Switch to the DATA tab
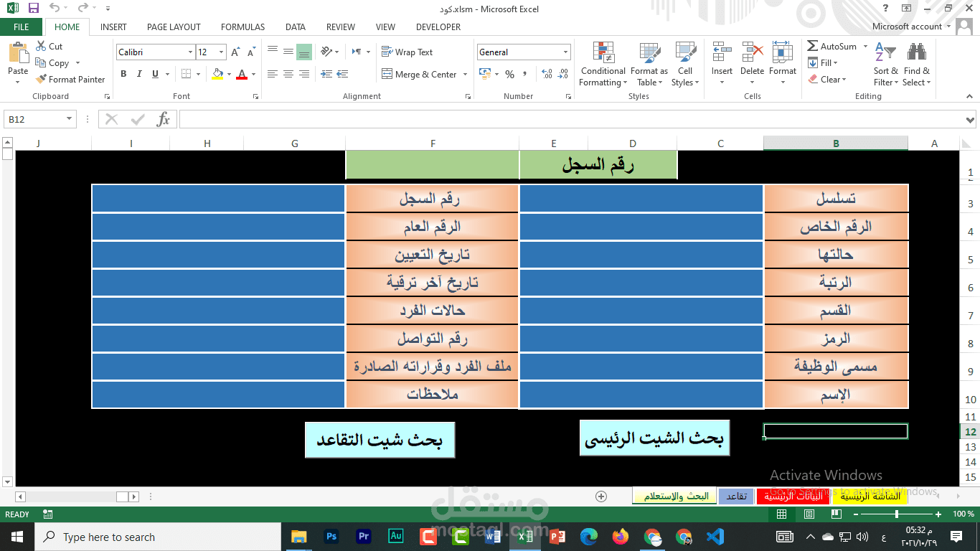This screenshot has width=980, height=551. (296, 27)
